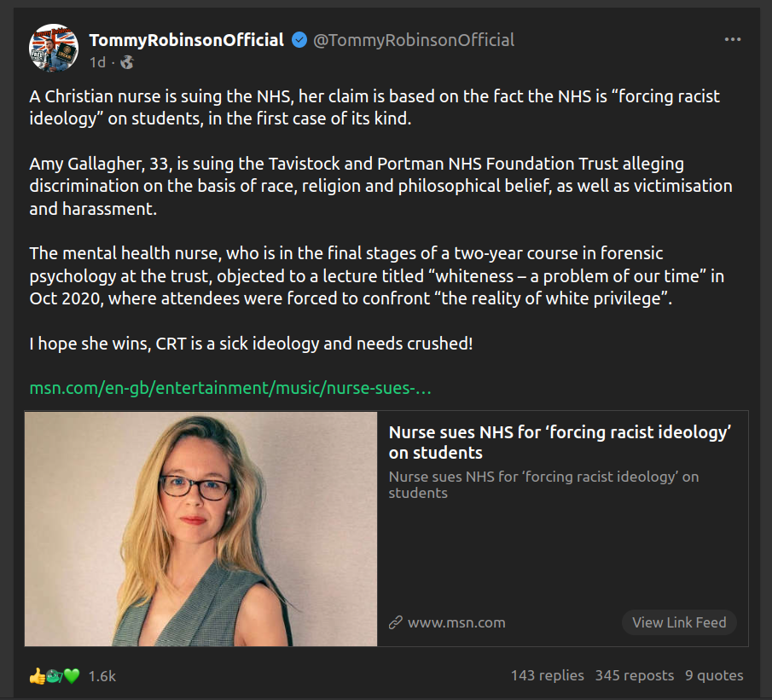Open the post via the 1d timestamp
Image resolution: width=772 pixels, height=700 pixels.
point(97,62)
